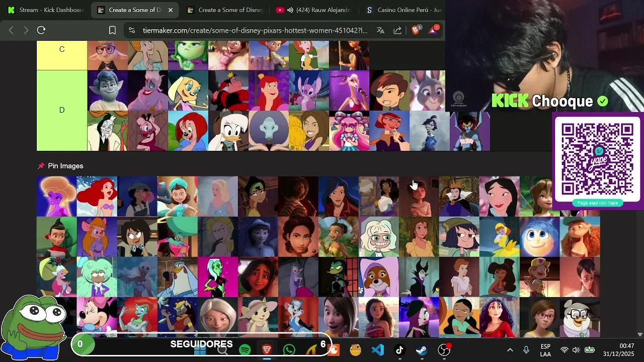Open the Wi-Fi network tray icon
644x362 pixels.
(x=565, y=350)
